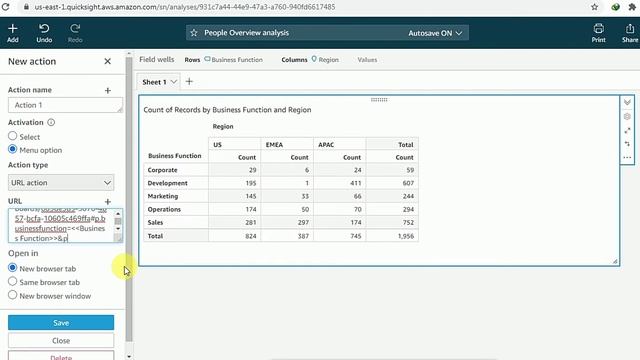
Task: Click URL box scroll down arrow
Action: pyautogui.click(x=118, y=229)
